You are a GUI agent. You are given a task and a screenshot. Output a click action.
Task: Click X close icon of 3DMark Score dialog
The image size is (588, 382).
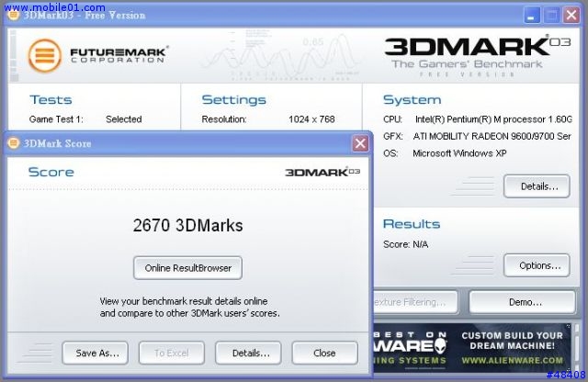pos(360,143)
